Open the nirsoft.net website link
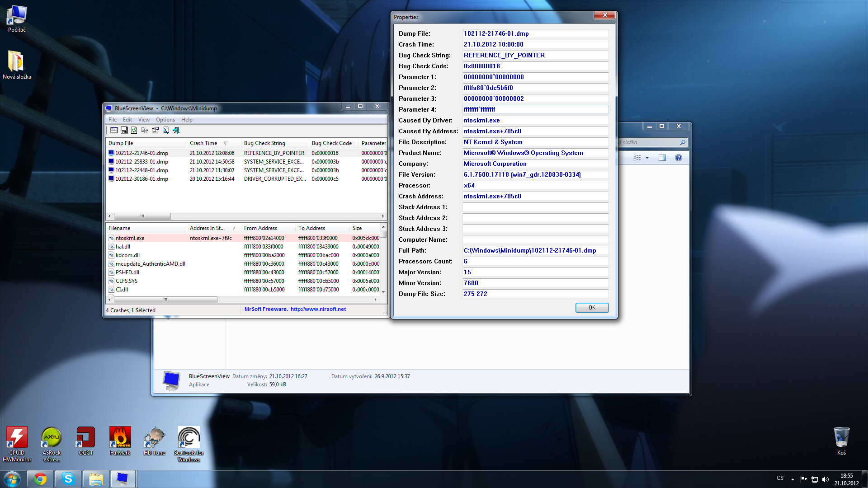 pyautogui.click(x=318, y=309)
